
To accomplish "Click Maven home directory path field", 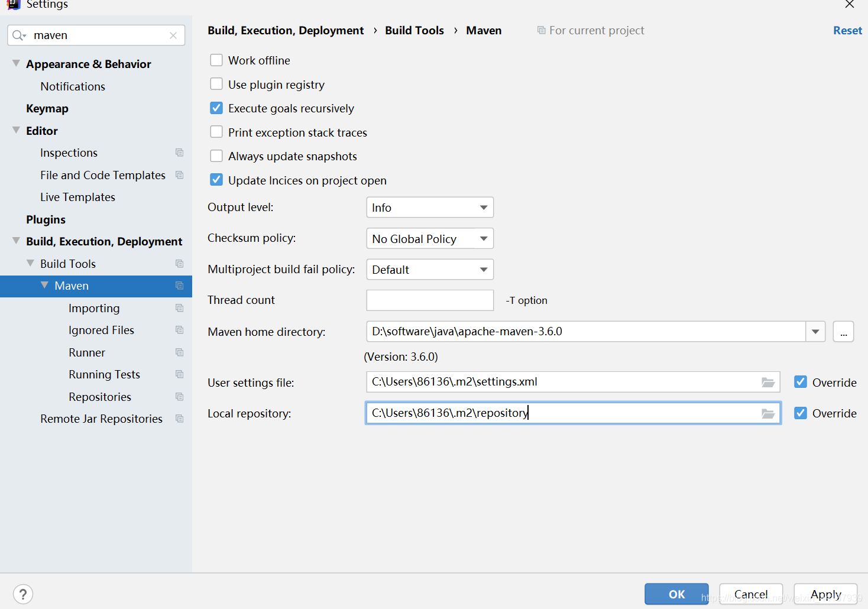I will click(x=586, y=332).
